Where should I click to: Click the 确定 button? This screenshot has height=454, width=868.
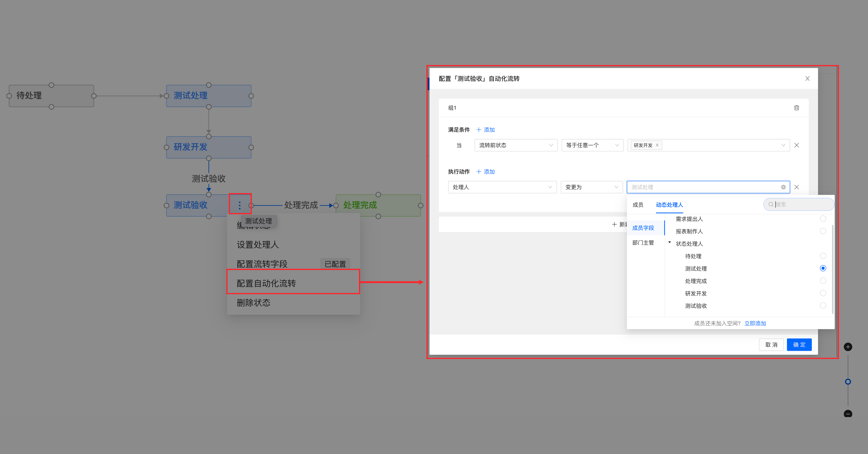tap(799, 345)
